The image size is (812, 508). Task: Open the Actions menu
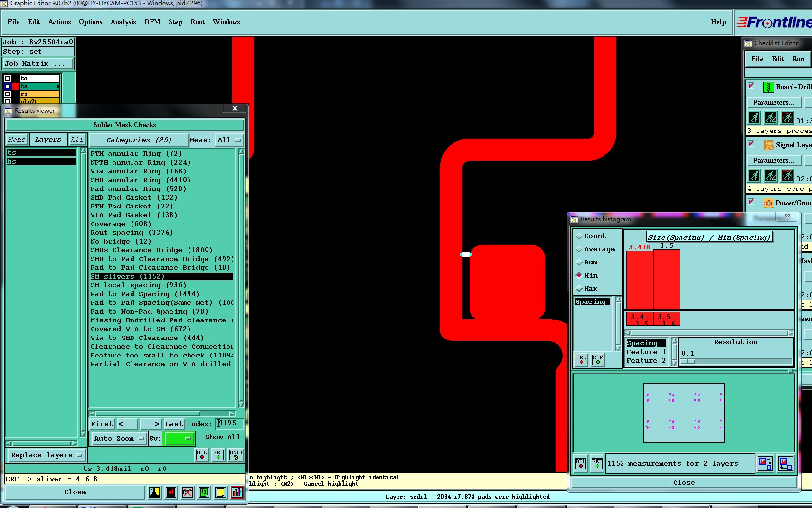(x=59, y=22)
